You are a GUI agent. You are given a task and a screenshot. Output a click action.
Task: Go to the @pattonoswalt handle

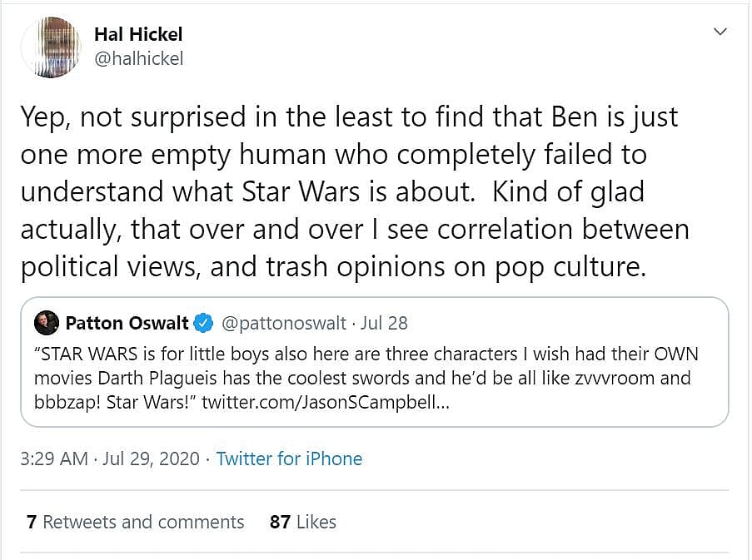pos(281,323)
